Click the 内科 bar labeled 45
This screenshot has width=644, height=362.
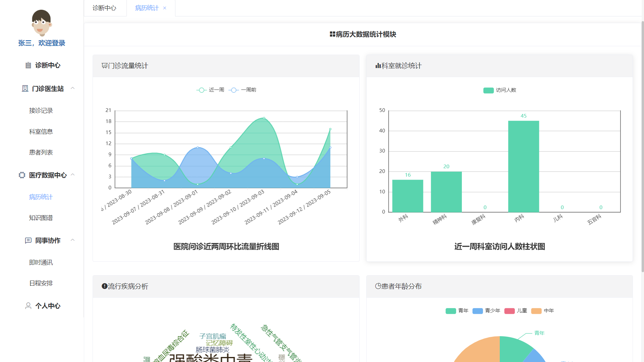coord(524,166)
